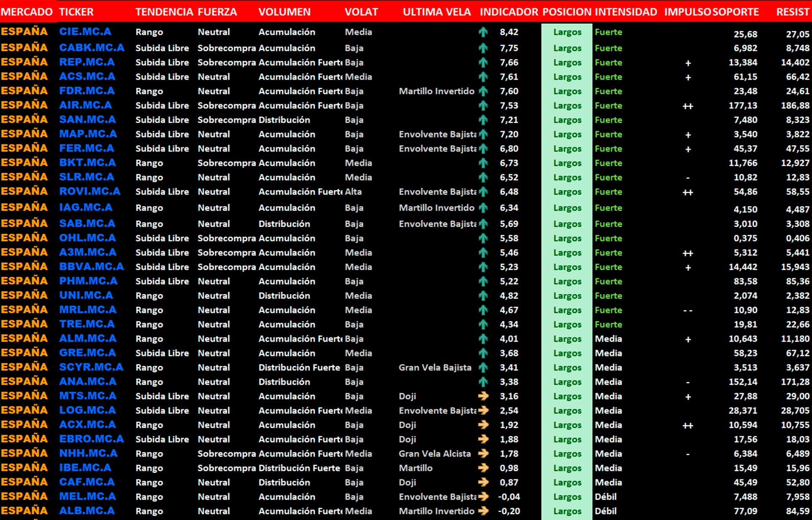Click the sideways arrow in ALB.MC.A row
The width and height of the screenshot is (812, 520).
pos(483,511)
